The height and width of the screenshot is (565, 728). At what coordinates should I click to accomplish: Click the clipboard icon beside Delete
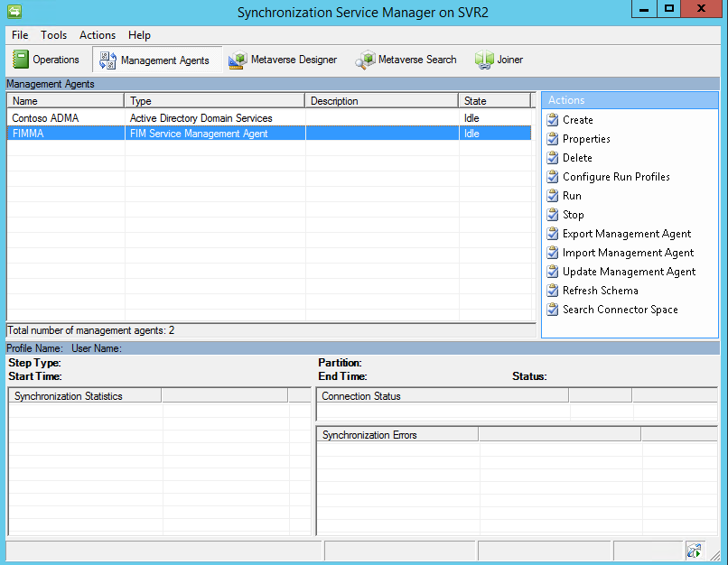pos(553,158)
